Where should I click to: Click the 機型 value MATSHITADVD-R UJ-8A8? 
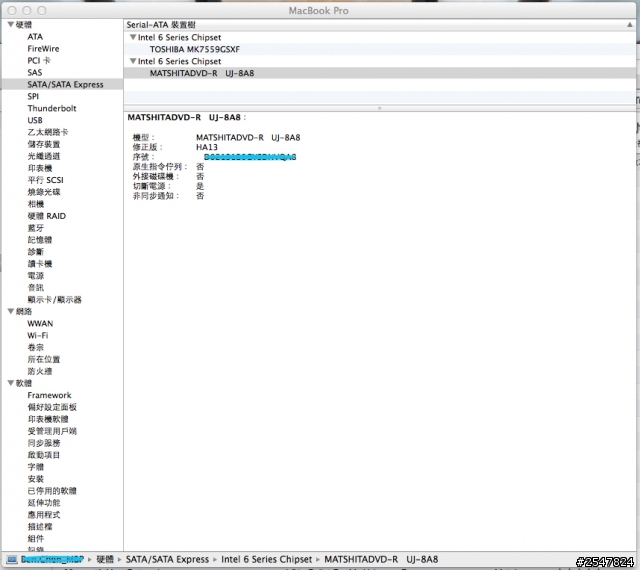pos(248,138)
